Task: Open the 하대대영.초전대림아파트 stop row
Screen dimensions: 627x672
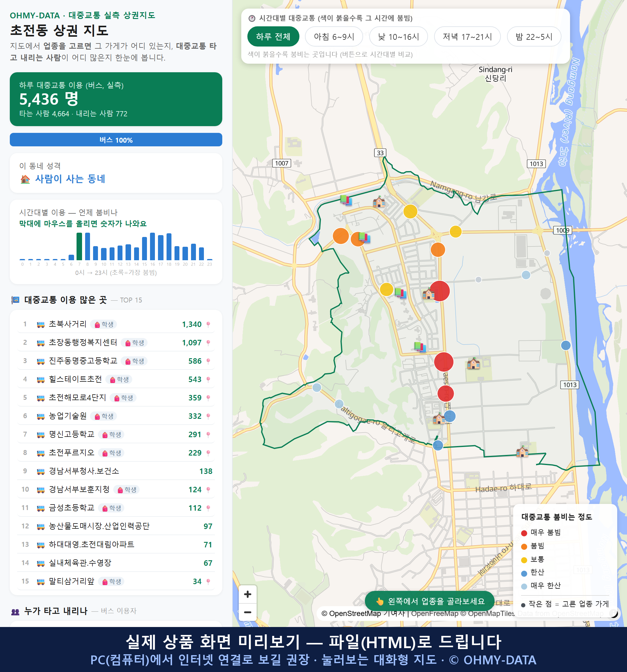Action: pyautogui.click(x=116, y=545)
